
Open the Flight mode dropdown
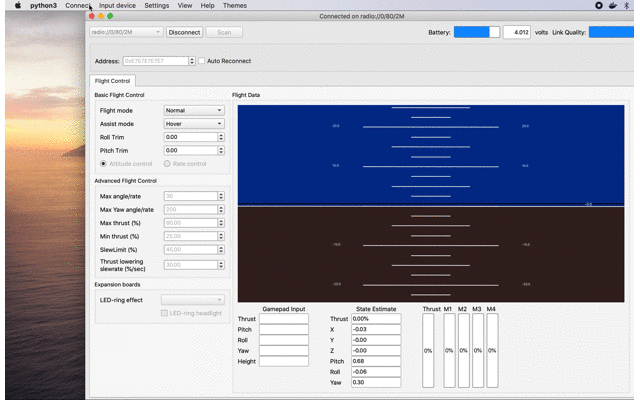pyautogui.click(x=193, y=110)
